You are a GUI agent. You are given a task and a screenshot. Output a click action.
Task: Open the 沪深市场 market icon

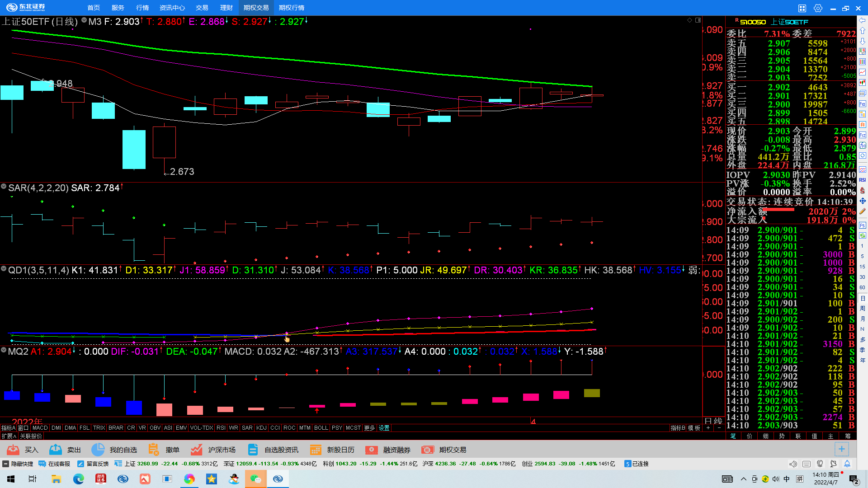point(196,450)
